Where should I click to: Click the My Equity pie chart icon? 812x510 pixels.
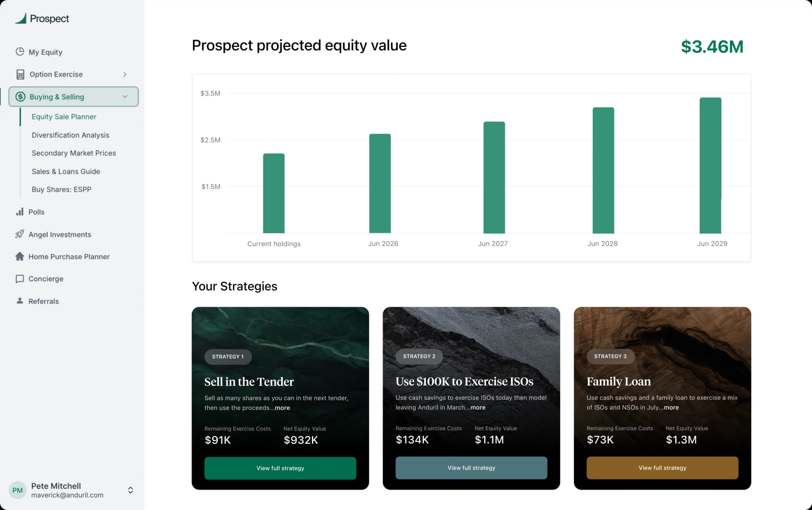click(20, 52)
